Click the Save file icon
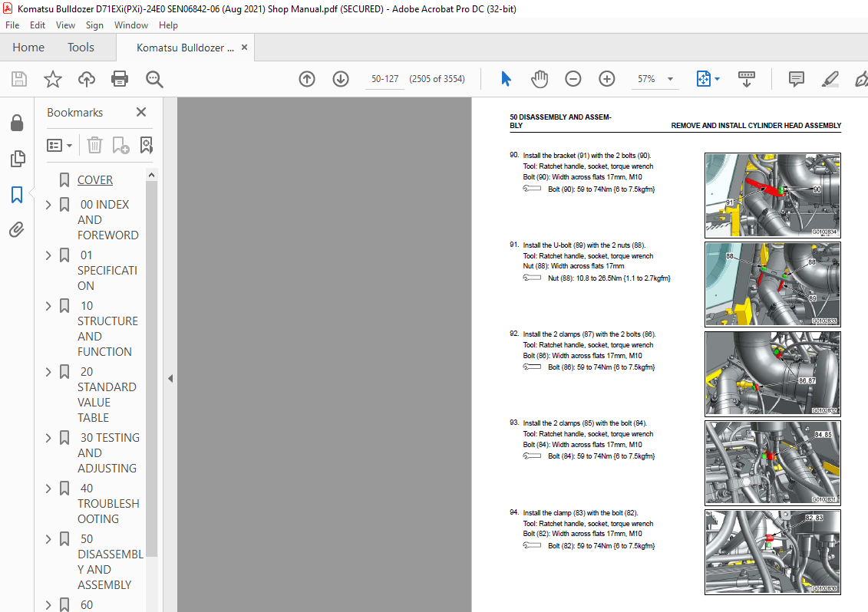Viewport: 868px width, 612px height. (19, 79)
